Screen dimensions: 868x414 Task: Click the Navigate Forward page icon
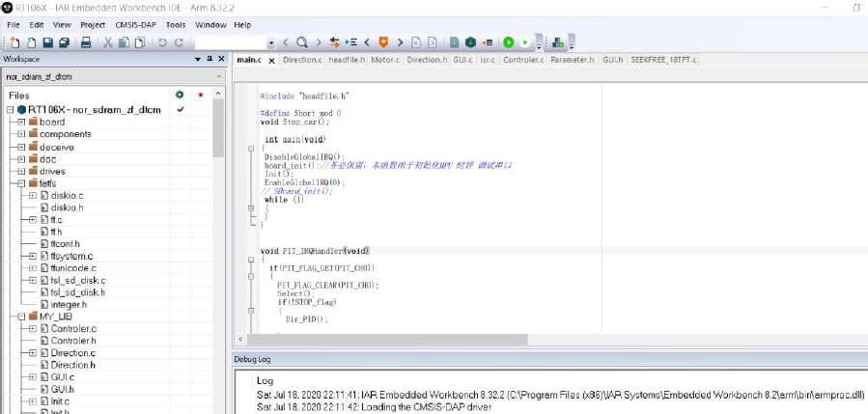[433, 42]
